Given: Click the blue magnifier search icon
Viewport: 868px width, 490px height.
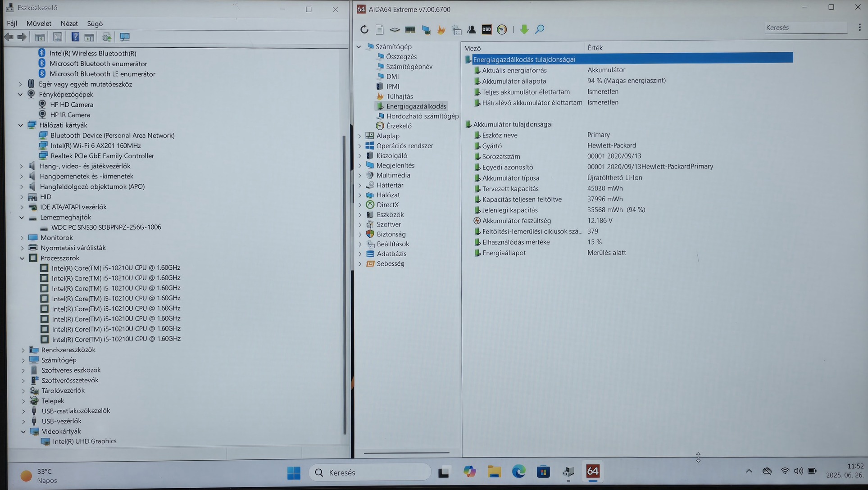Looking at the screenshot, I should [x=540, y=30].
